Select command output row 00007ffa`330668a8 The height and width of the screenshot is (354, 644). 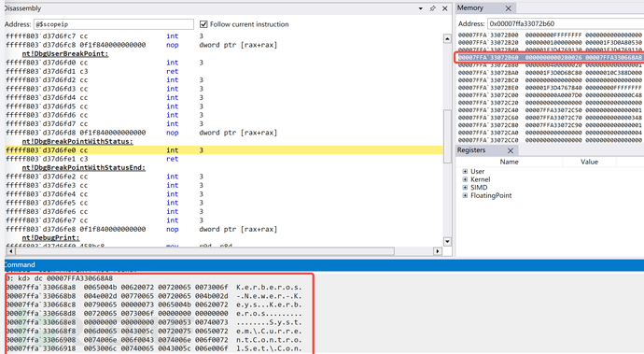[154, 288]
